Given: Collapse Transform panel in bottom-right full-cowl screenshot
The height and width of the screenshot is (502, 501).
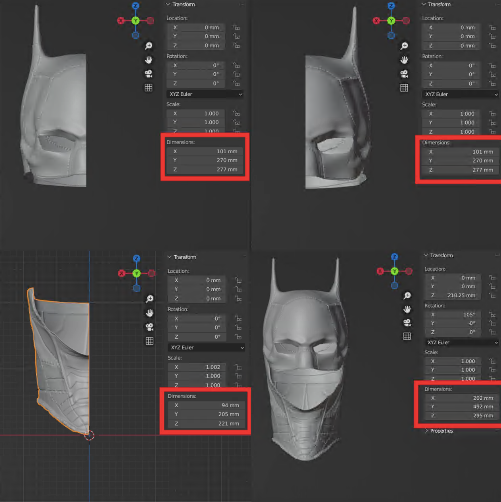Looking at the screenshot, I should [x=426, y=255].
